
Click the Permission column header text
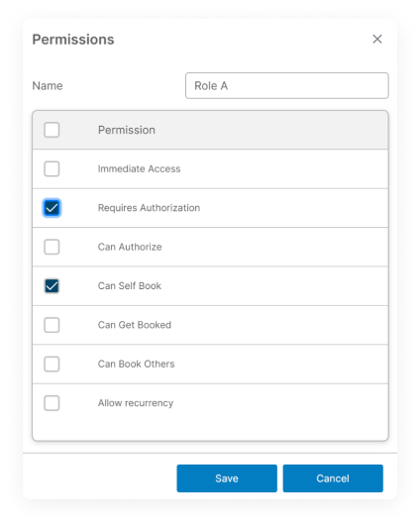click(127, 130)
